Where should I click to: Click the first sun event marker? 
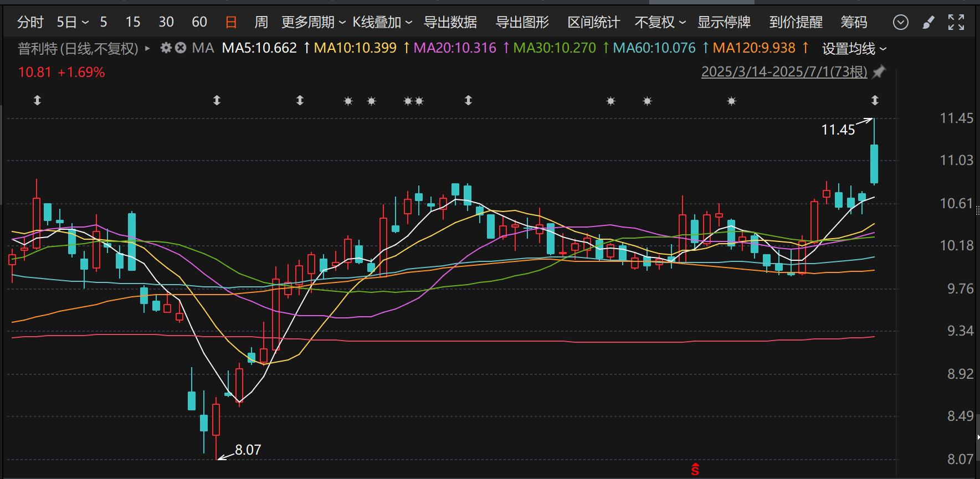(x=348, y=101)
